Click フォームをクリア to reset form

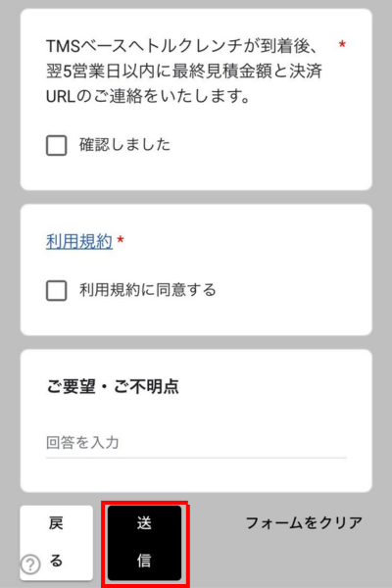click(x=304, y=522)
